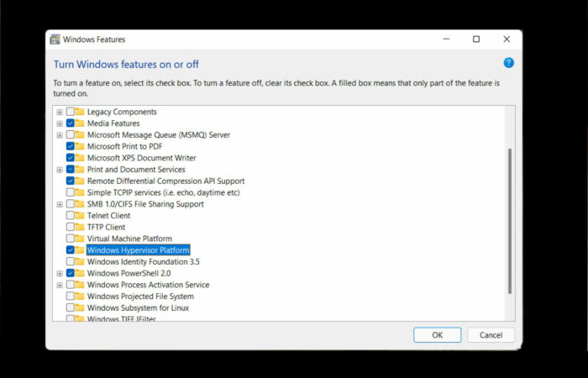Click the Windows Features title bar icon
588x378 pixels.
tap(55, 39)
